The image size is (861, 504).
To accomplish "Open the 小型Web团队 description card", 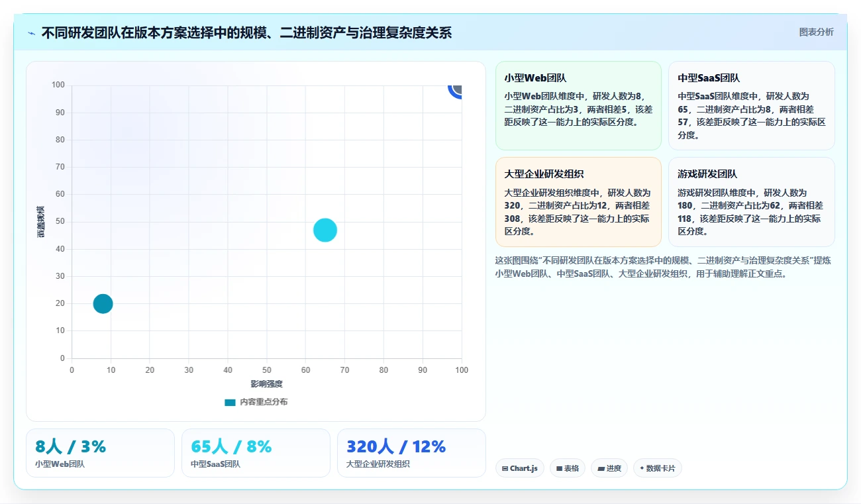I will pos(578,105).
